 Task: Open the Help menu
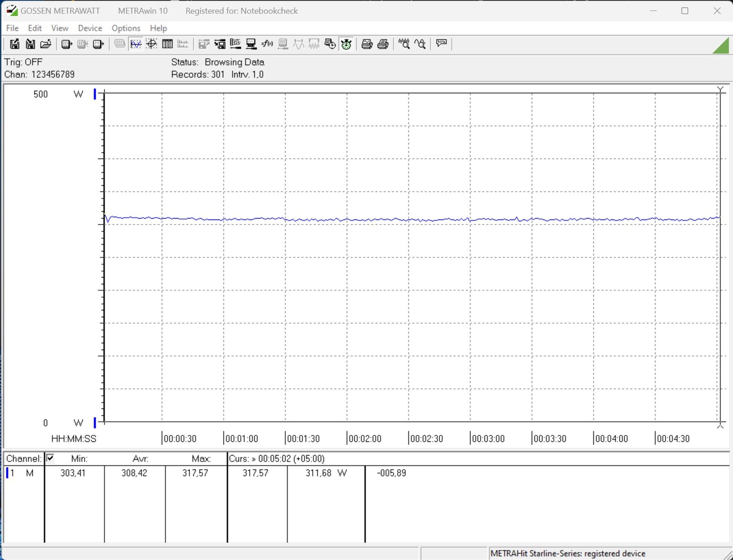158,28
